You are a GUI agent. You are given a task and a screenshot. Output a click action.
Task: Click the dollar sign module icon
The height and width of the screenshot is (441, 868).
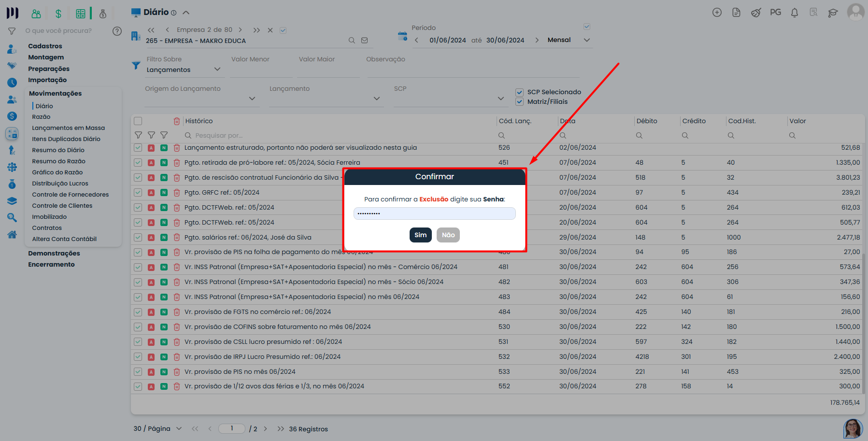click(x=58, y=14)
